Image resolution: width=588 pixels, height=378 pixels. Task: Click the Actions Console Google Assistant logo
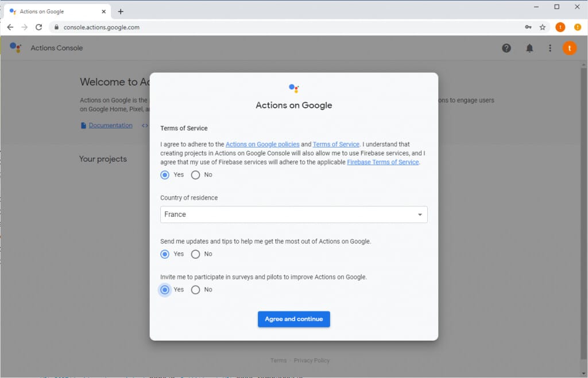point(16,48)
